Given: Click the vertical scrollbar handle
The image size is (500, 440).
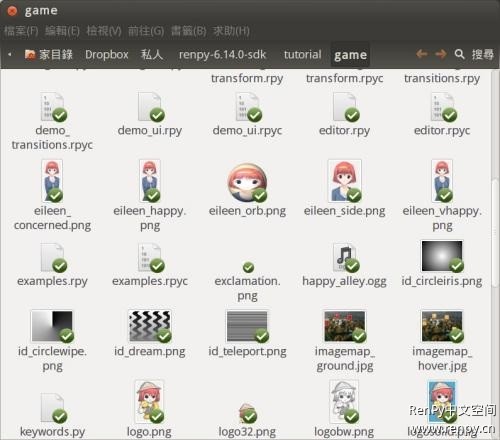Looking at the screenshot, I should tap(495, 233).
